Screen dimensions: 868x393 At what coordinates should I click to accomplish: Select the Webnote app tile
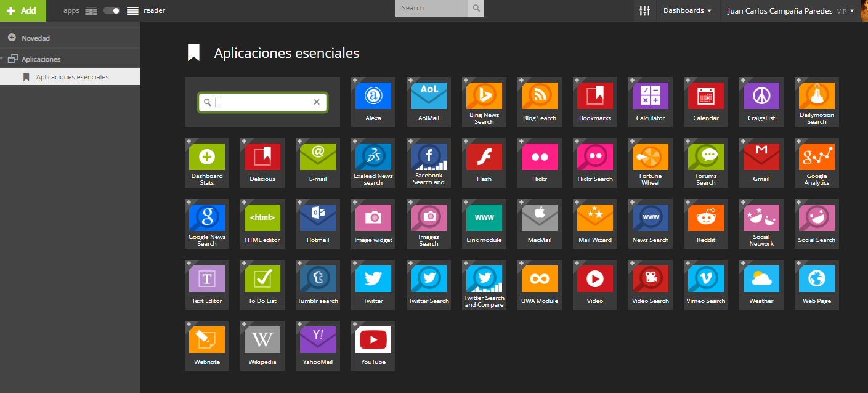207,346
